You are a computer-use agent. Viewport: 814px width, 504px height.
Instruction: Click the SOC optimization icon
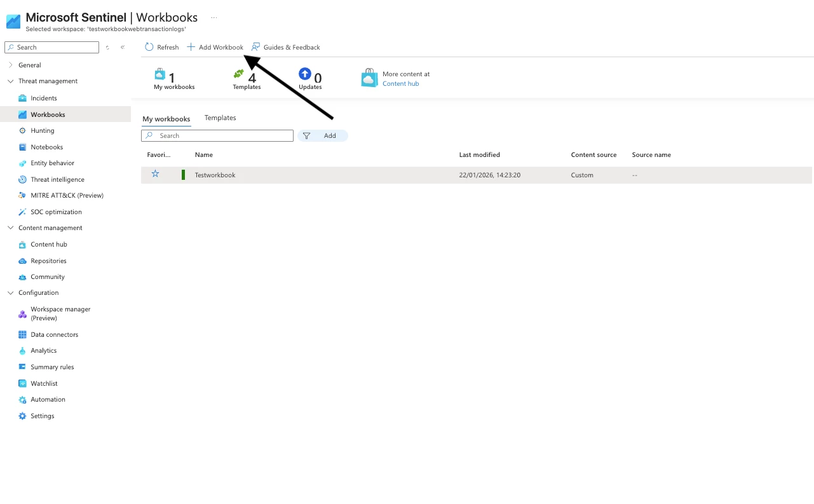[22, 212]
